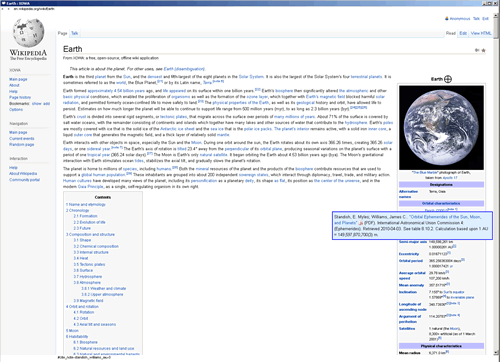Click the ozone layer link
This screenshot has height=362, width=500.
point(257,97)
